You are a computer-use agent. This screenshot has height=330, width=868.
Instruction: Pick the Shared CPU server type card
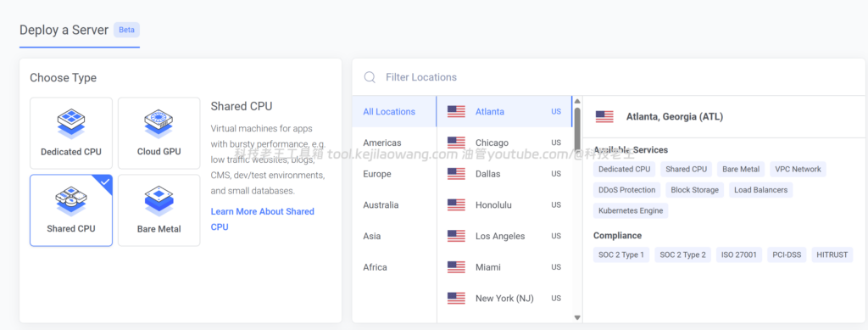click(x=71, y=210)
